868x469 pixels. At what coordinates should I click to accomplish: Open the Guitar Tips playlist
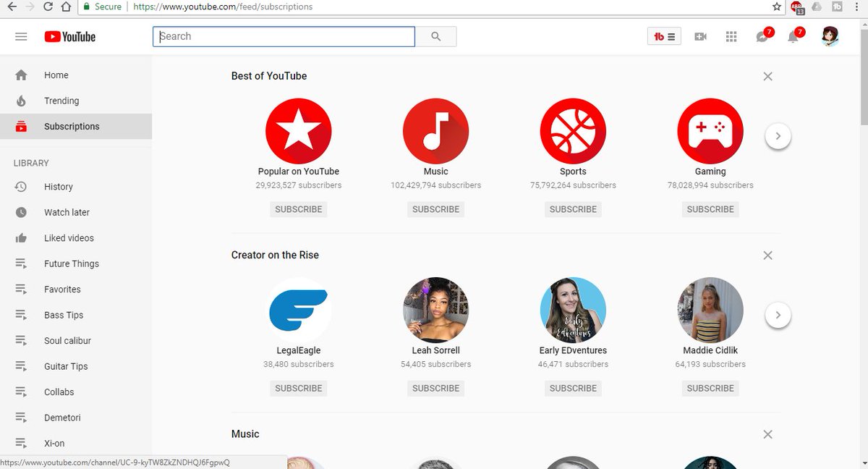[76, 366]
